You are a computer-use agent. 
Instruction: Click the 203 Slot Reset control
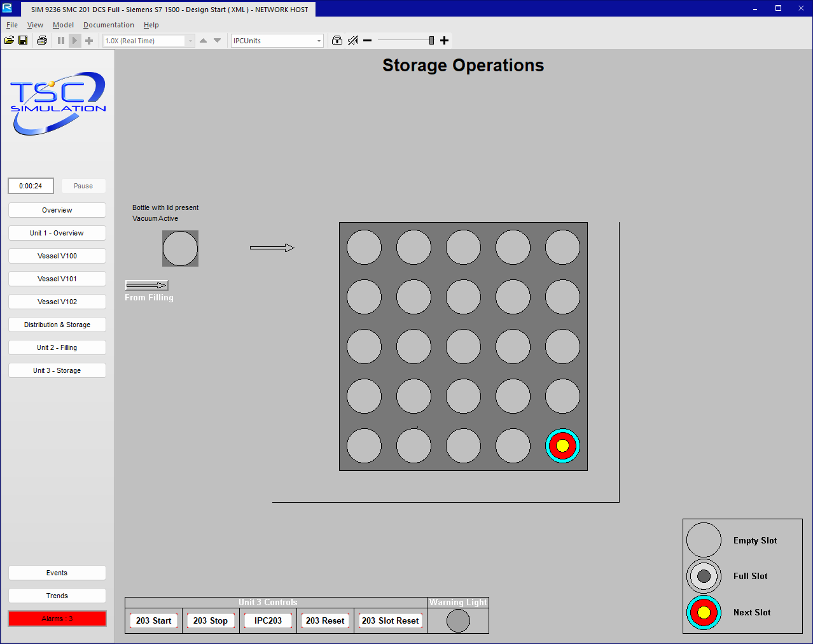coord(391,620)
